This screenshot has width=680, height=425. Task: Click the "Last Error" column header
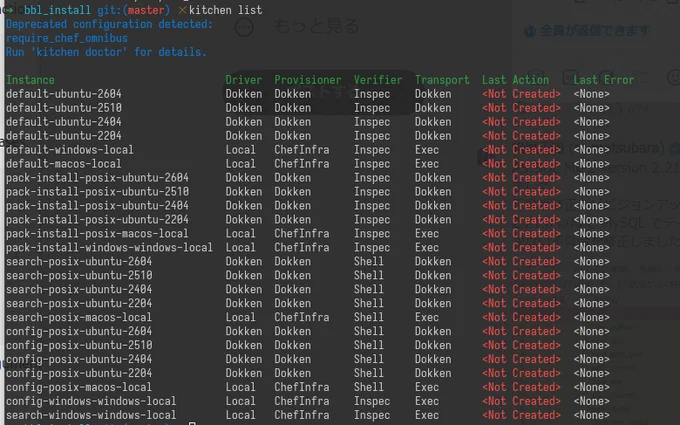604,80
